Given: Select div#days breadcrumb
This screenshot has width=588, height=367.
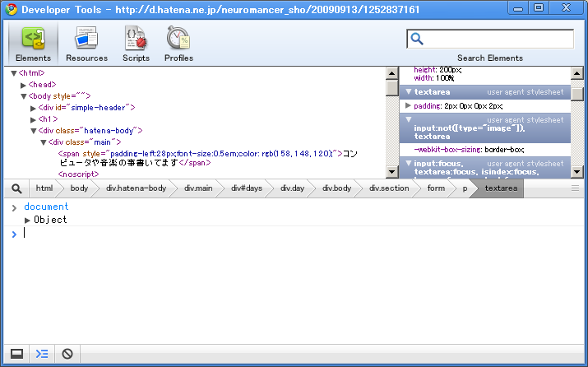Looking at the screenshot, I should pos(247,188).
